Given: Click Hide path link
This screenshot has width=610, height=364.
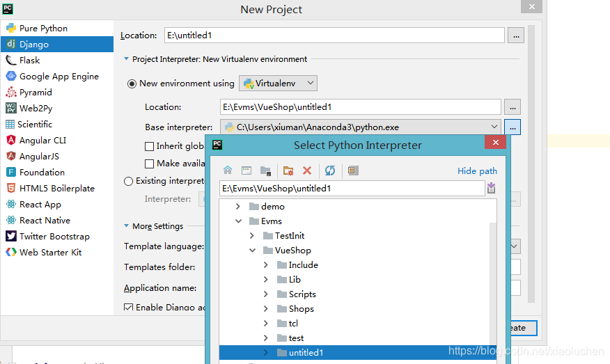Looking at the screenshot, I should coord(477,171).
